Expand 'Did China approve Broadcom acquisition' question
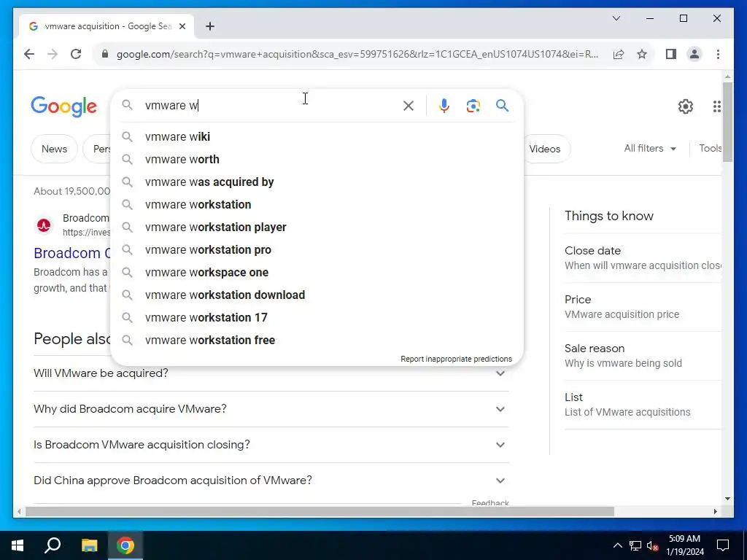 pyautogui.click(x=271, y=481)
